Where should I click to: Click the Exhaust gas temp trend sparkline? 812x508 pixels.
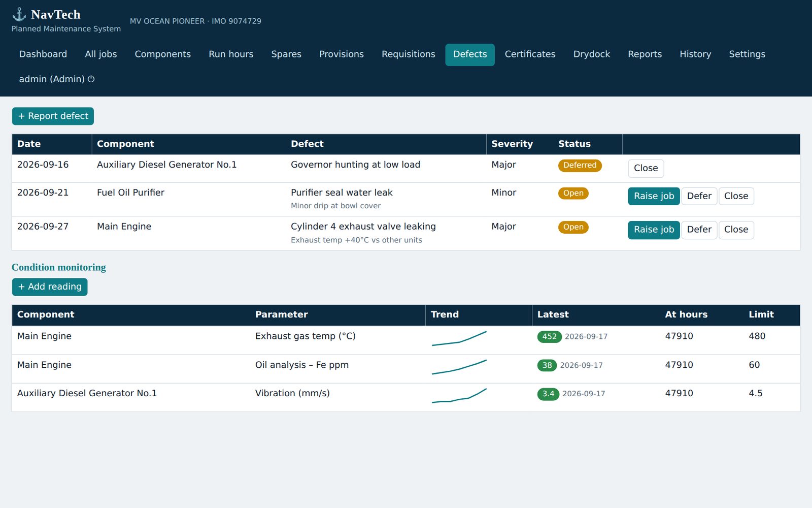[459, 338]
